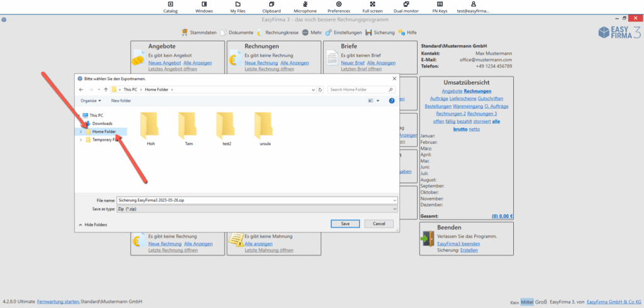This screenshot has width=644, height=308.
Task: Set font size to Groß
Action: click(541, 302)
